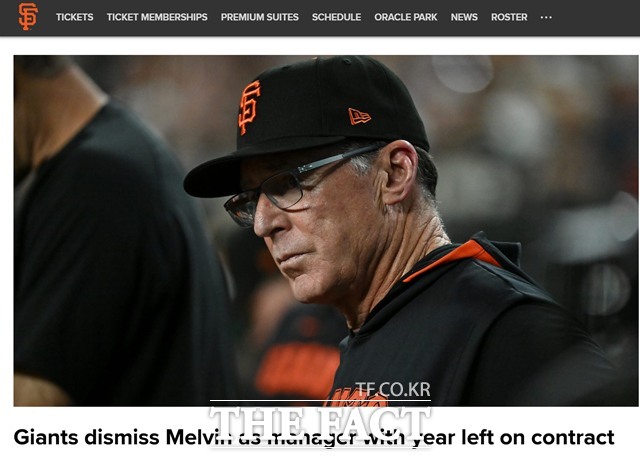Go to Premium Suites
This screenshot has width=640, height=458.
pyautogui.click(x=260, y=17)
